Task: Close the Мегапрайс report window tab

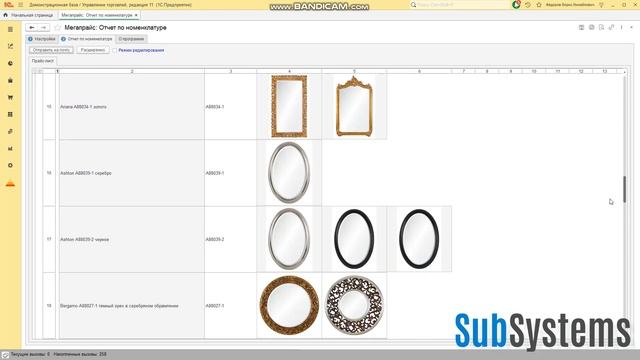Action: click(x=136, y=15)
